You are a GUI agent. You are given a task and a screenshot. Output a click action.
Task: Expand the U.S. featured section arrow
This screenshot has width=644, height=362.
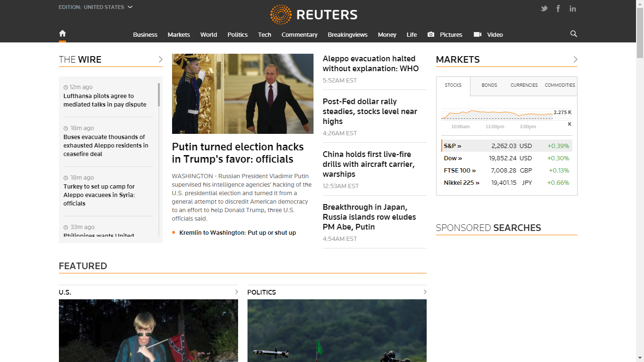pyautogui.click(x=236, y=292)
